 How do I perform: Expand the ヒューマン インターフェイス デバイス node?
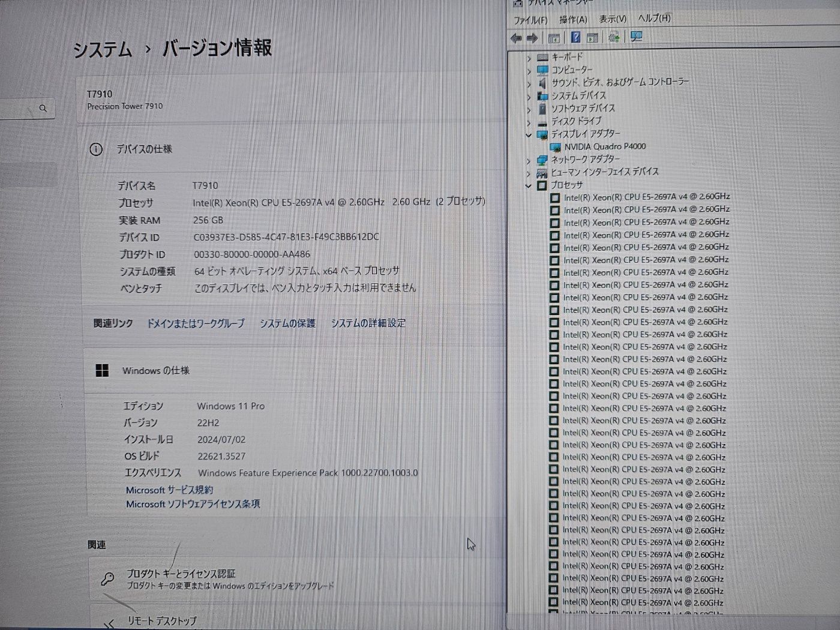pyautogui.click(x=529, y=173)
